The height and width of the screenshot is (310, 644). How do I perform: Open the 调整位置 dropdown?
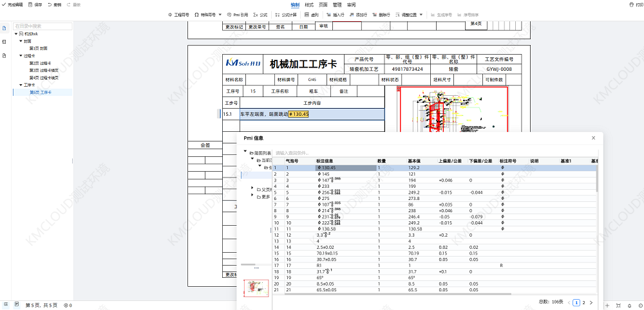(x=409, y=15)
